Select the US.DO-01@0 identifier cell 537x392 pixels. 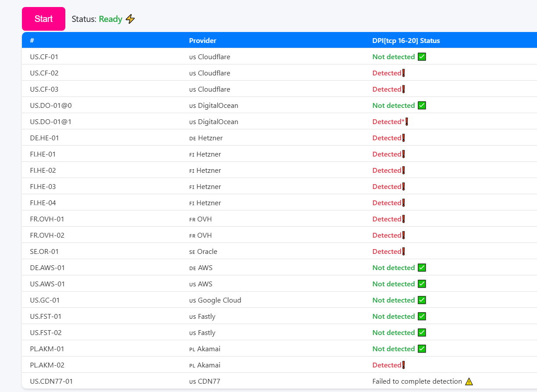50,105
